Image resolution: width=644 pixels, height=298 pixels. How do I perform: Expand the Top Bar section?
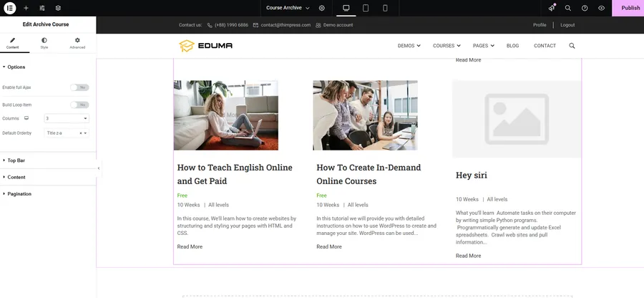point(16,160)
